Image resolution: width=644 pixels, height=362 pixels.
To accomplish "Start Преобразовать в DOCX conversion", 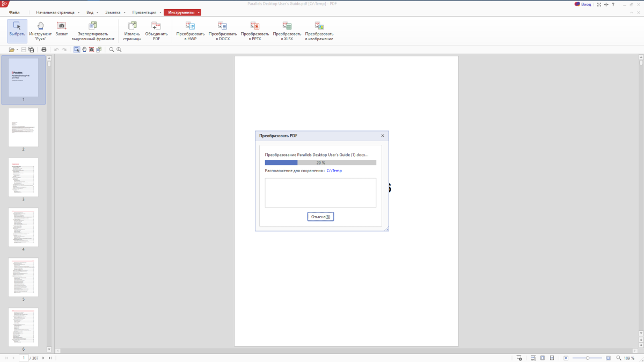I will [223, 30].
